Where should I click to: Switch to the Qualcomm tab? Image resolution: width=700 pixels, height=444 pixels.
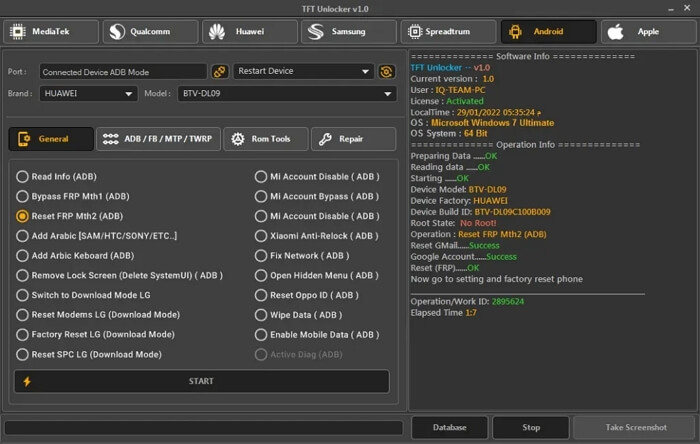click(x=150, y=32)
